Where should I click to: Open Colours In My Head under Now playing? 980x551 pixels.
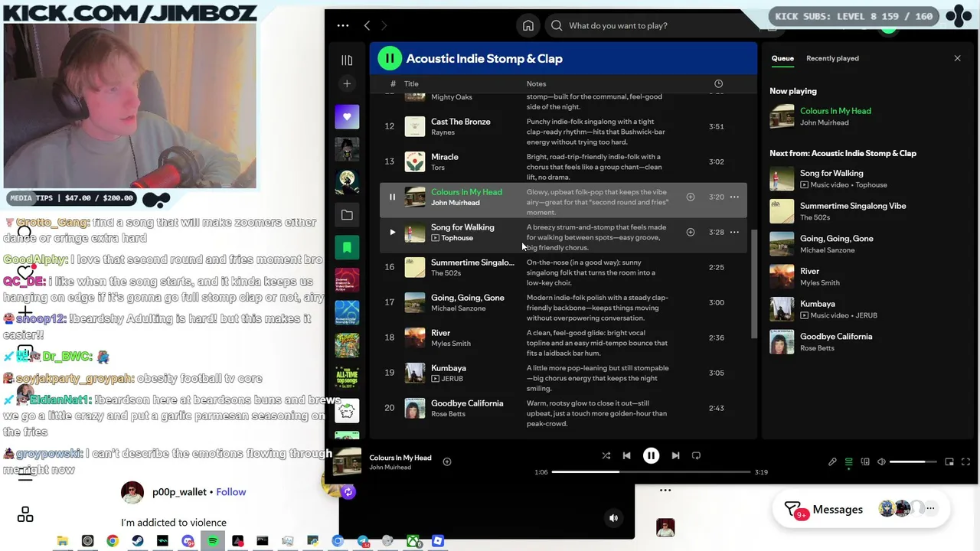835,111
